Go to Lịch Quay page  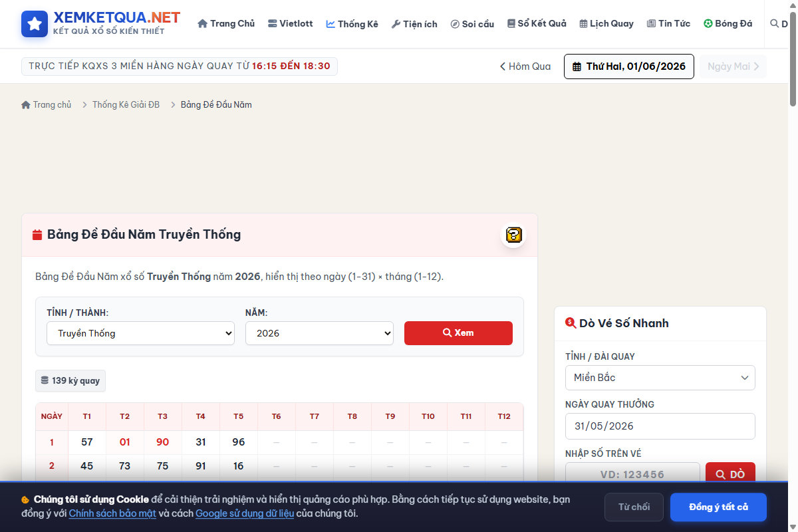(606, 23)
